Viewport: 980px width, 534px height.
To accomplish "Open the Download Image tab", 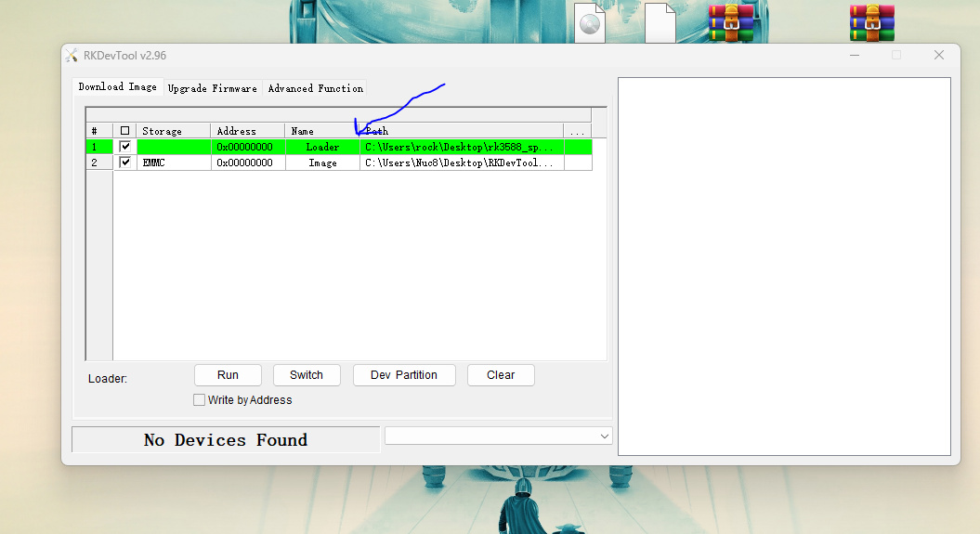I will coord(117,86).
